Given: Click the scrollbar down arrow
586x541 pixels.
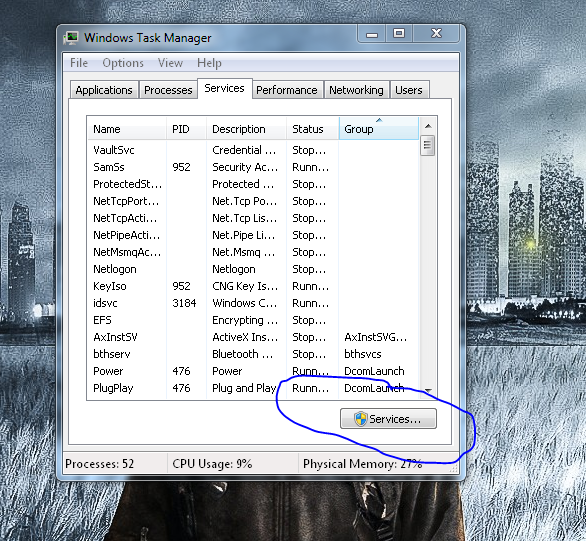Looking at the screenshot, I should point(428,391).
